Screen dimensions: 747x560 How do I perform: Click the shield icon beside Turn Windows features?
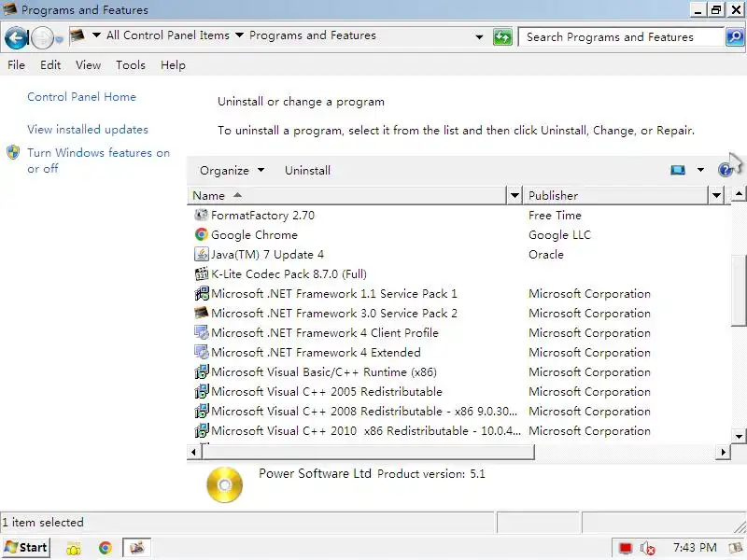[x=13, y=152]
